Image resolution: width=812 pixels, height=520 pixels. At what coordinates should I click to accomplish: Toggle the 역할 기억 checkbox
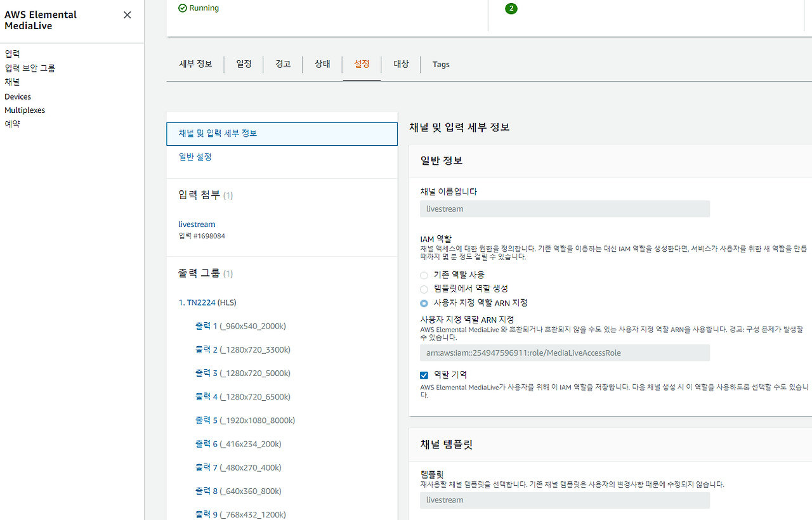424,375
